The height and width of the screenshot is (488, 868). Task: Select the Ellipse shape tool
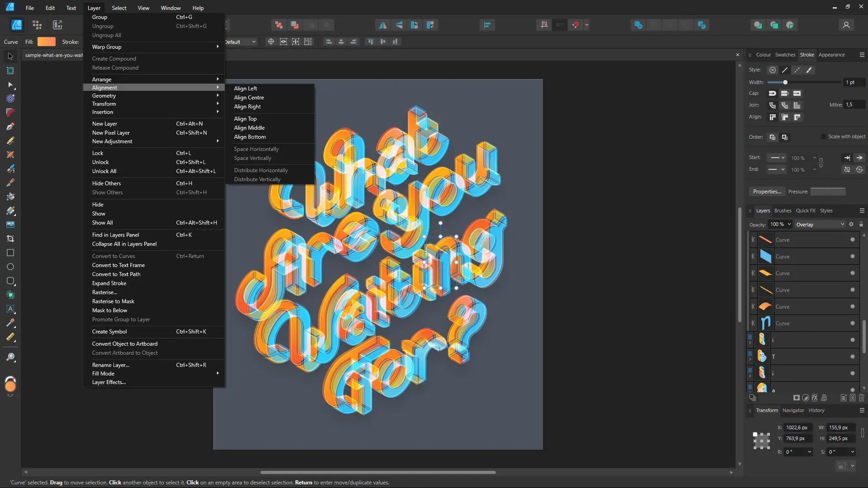coord(10,267)
